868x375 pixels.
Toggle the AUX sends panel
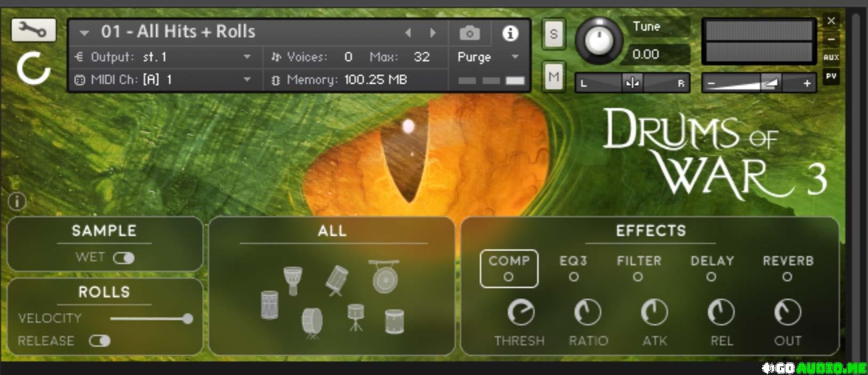831,57
